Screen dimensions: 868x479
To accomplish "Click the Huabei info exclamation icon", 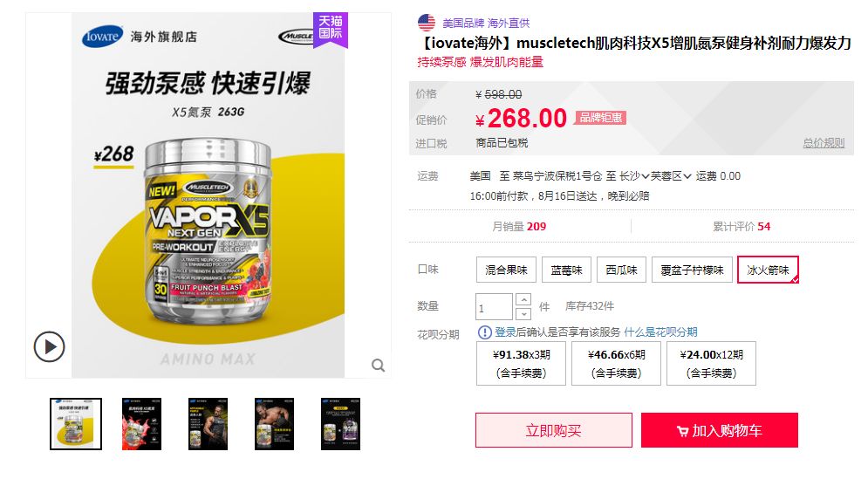I will [x=484, y=332].
